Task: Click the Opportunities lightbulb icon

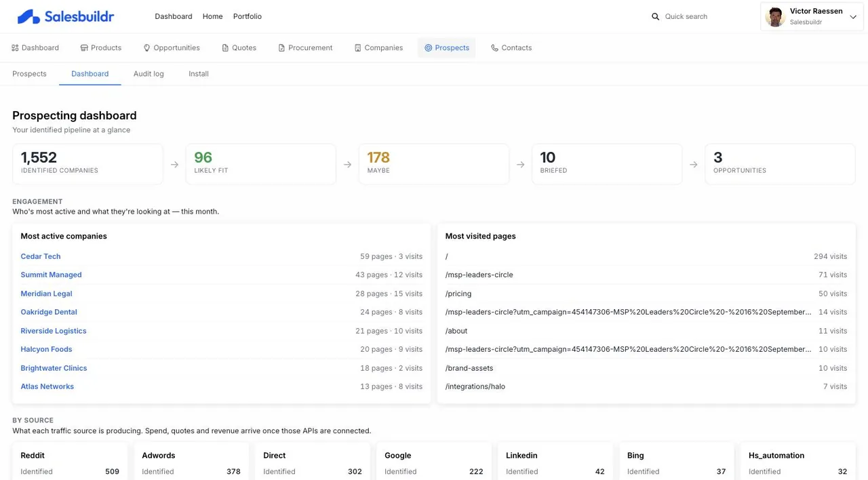Action: (x=146, y=48)
